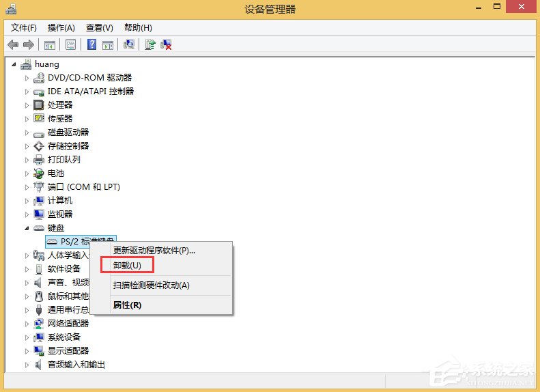Screen dimensions: 540x392
Task: Click the blue Help question mark icon
Action: (91, 44)
